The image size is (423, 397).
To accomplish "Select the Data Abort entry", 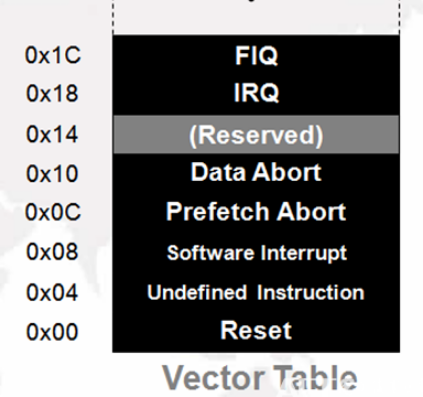I will (256, 172).
